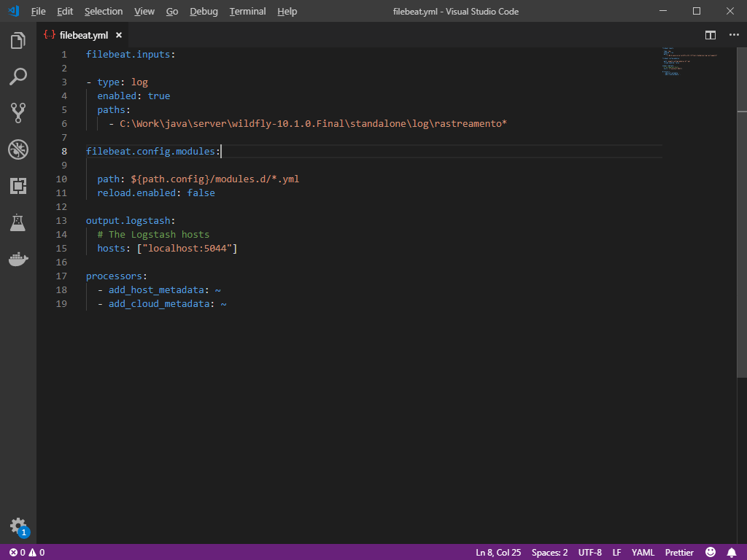747x560 pixels.
Task: Change language mode YAML
Action: pos(643,553)
